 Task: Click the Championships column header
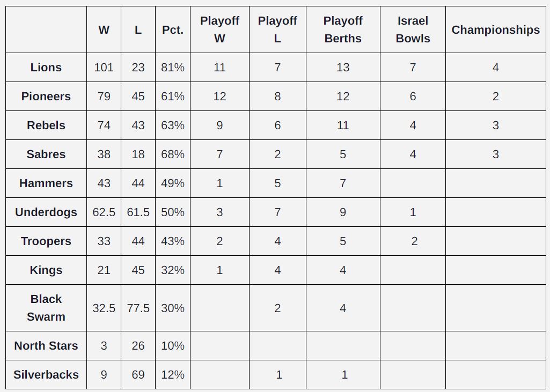tap(496, 30)
